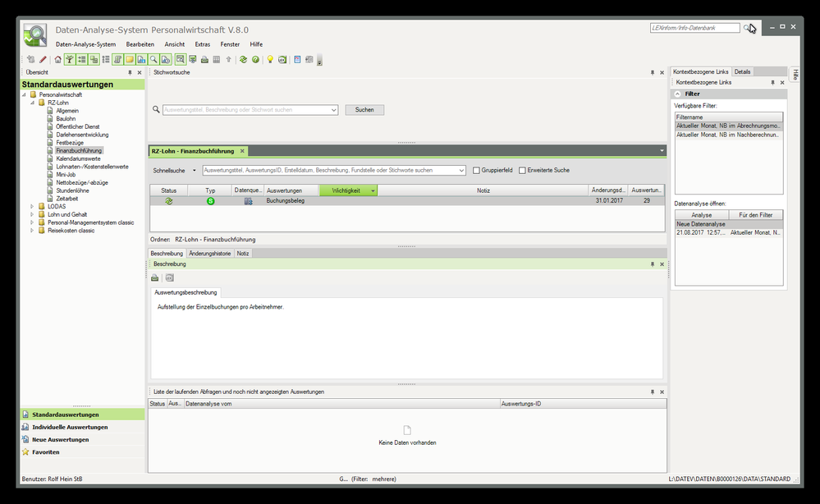The image size is (820, 504).
Task: Click the PDF document toolbar icon
Action: coord(297,60)
